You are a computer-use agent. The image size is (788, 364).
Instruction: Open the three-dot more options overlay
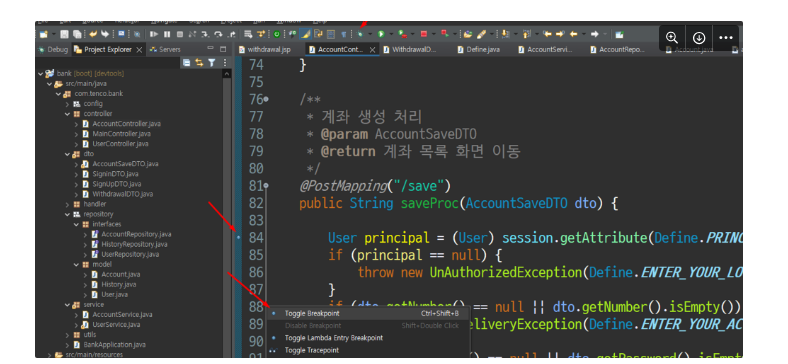pos(726,38)
